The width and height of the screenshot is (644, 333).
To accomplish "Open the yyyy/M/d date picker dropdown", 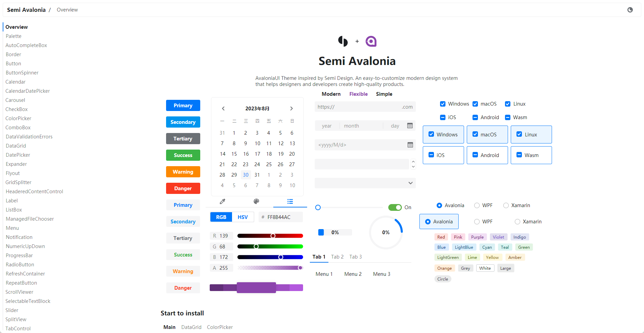I will pyautogui.click(x=410, y=145).
